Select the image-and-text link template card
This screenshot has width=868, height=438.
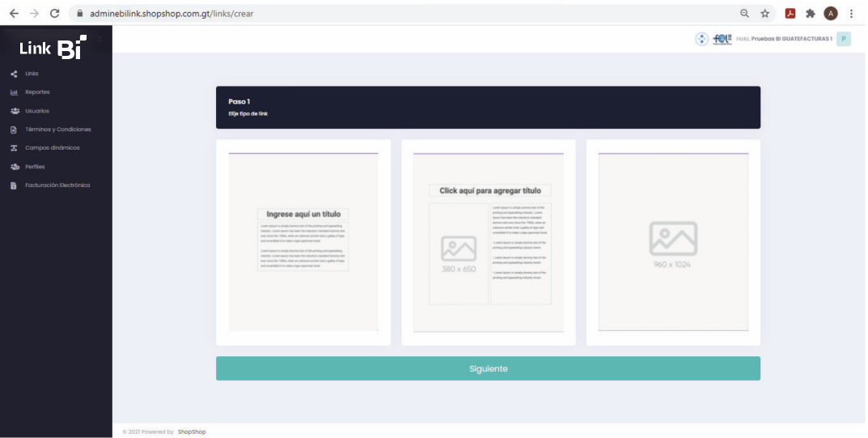[489, 242]
